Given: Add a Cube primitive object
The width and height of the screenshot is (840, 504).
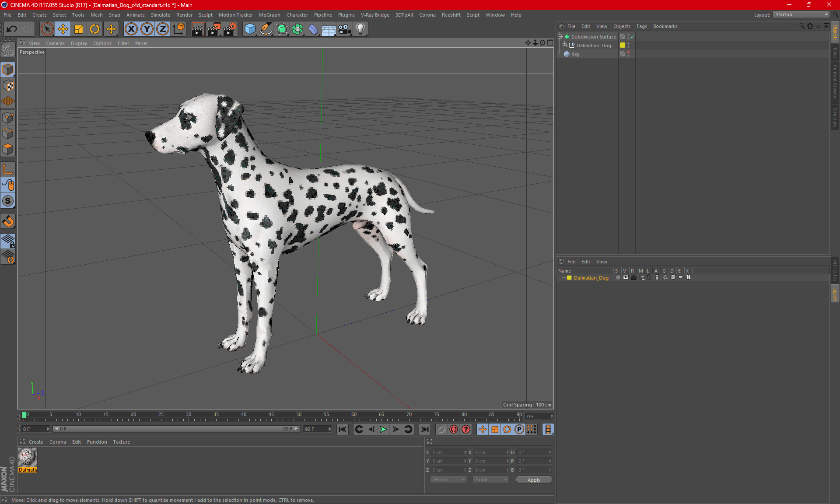Looking at the screenshot, I should coord(250,29).
